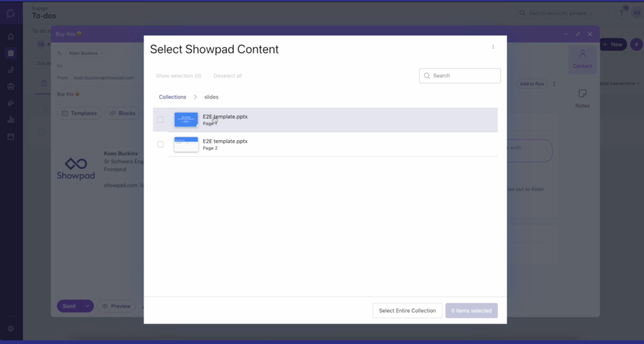Select checkbox for E2E template.pptx Page 2
The image size is (644, 344).
pyautogui.click(x=160, y=144)
